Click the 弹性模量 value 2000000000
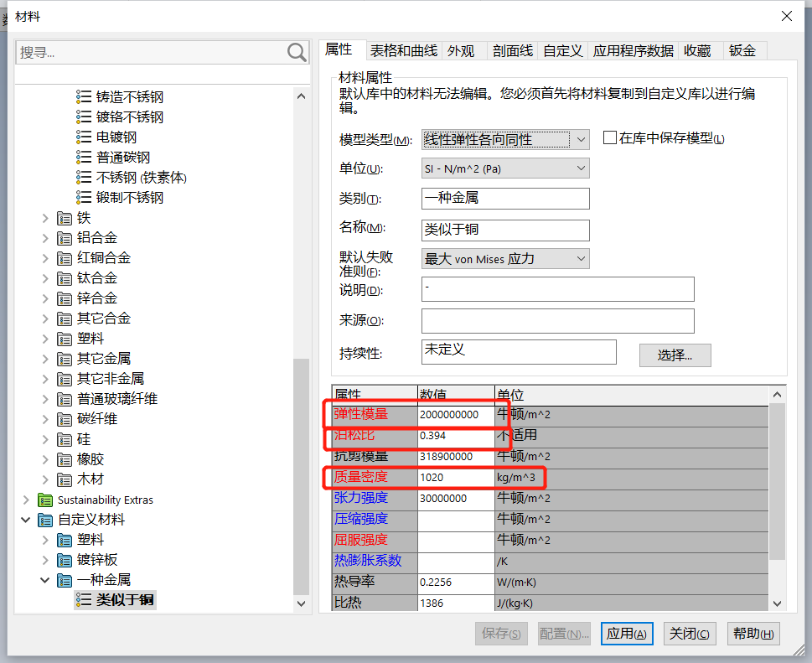This screenshot has height=663, width=812. tap(456, 415)
